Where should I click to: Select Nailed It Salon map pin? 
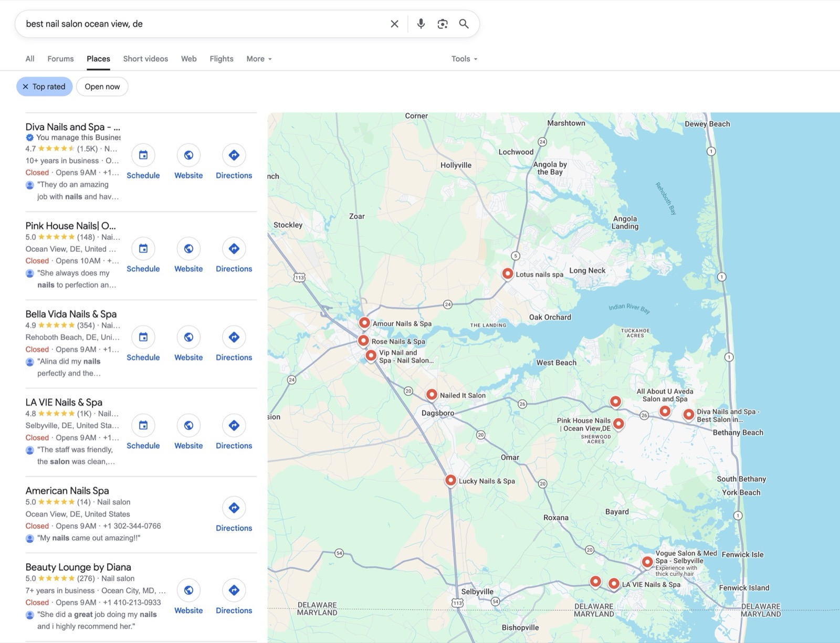432,394
